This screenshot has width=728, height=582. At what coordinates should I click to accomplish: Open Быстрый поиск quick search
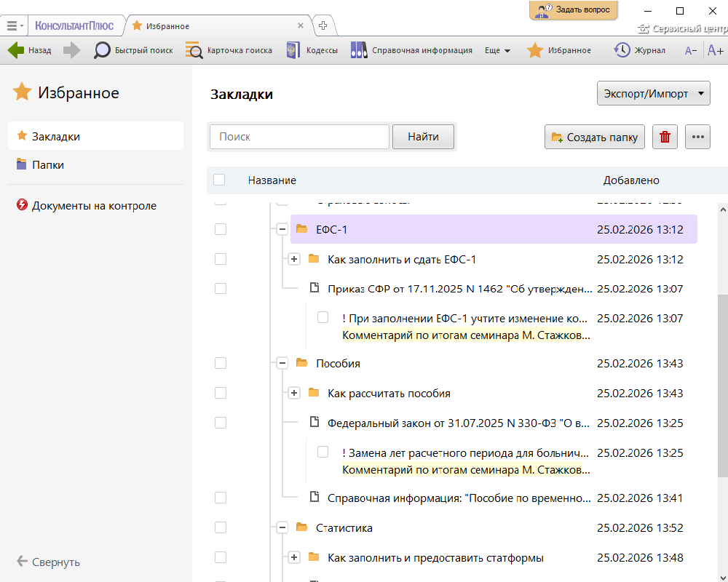(x=134, y=50)
